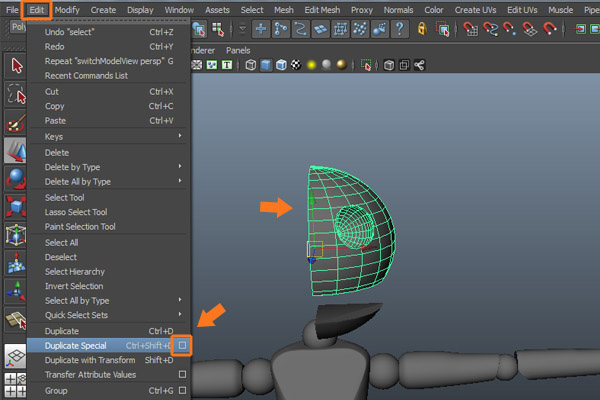This screenshot has height=400, width=600.
Task: Open the Panels viewport menu
Action: (x=238, y=50)
